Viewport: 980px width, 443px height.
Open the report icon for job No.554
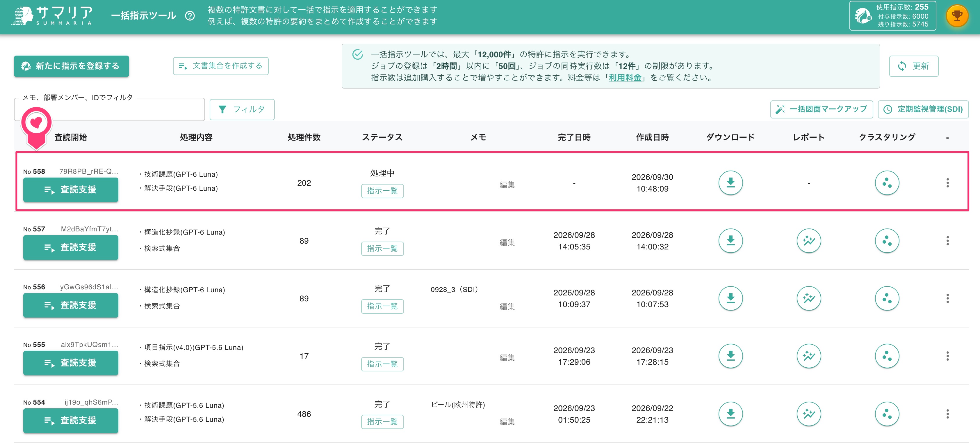[808, 414]
